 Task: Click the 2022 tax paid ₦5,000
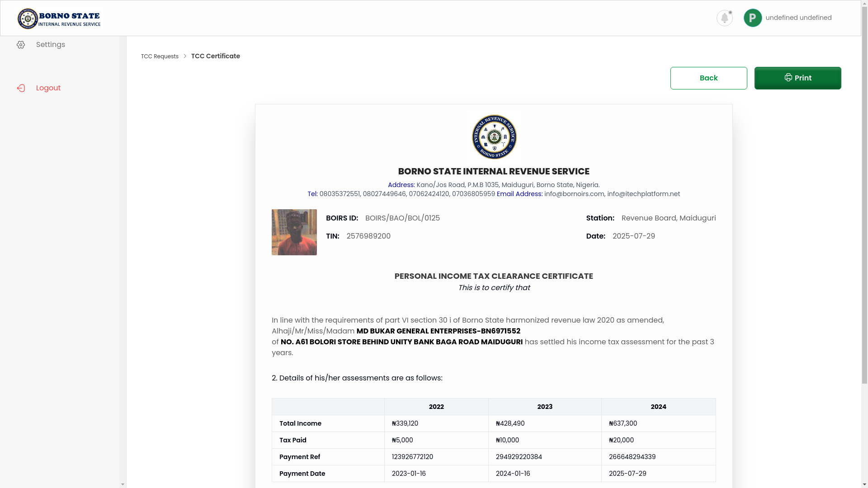coord(402,440)
